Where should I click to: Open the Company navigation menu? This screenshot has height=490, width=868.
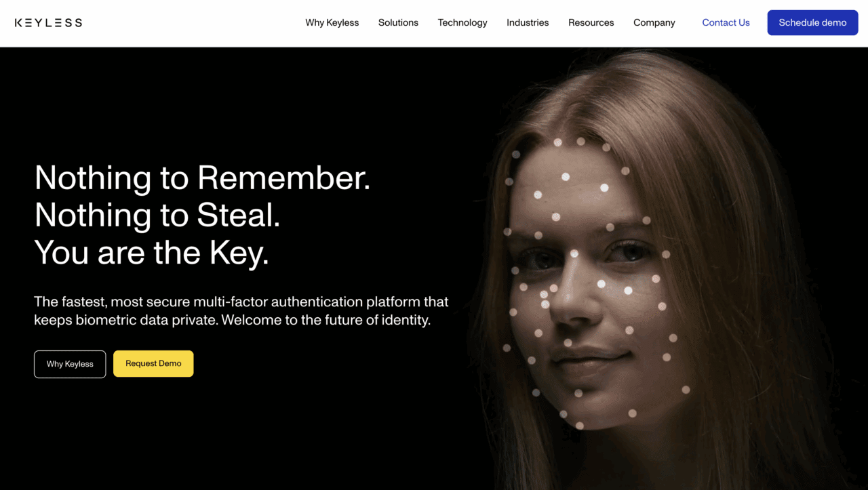click(x=654, y=22)
